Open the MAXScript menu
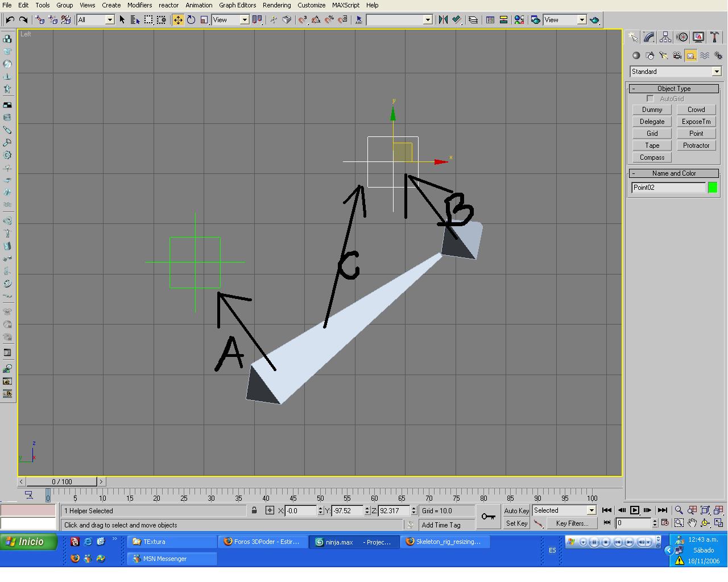Image resolution: width=728 pixels, height=582 pixels. click(346, 5)
